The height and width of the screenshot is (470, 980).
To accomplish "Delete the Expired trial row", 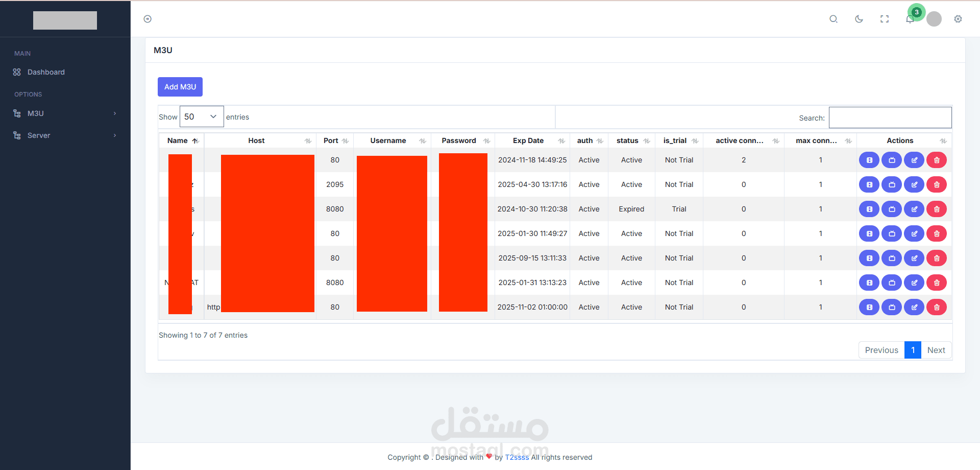I will pyautogui.click(x=937, y=209).
